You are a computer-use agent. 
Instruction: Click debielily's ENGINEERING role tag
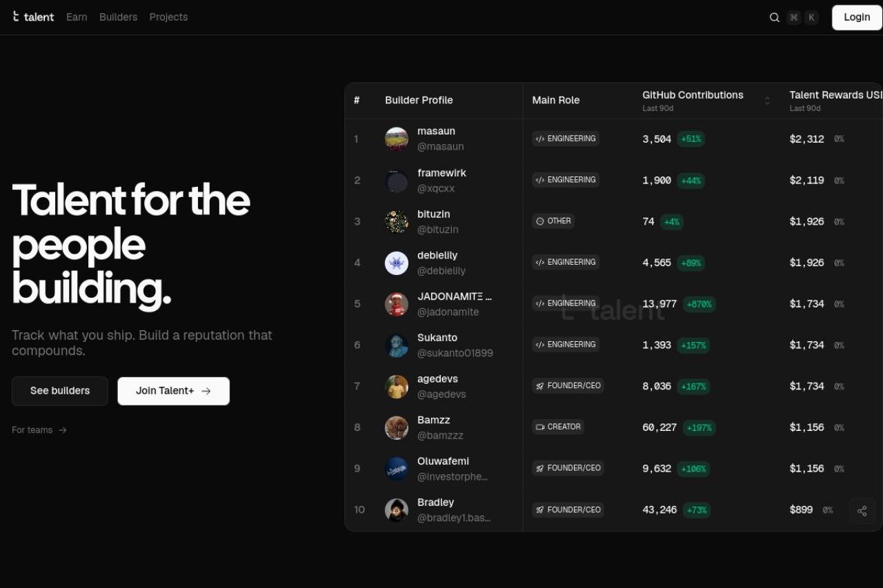[x=566, y=262]
